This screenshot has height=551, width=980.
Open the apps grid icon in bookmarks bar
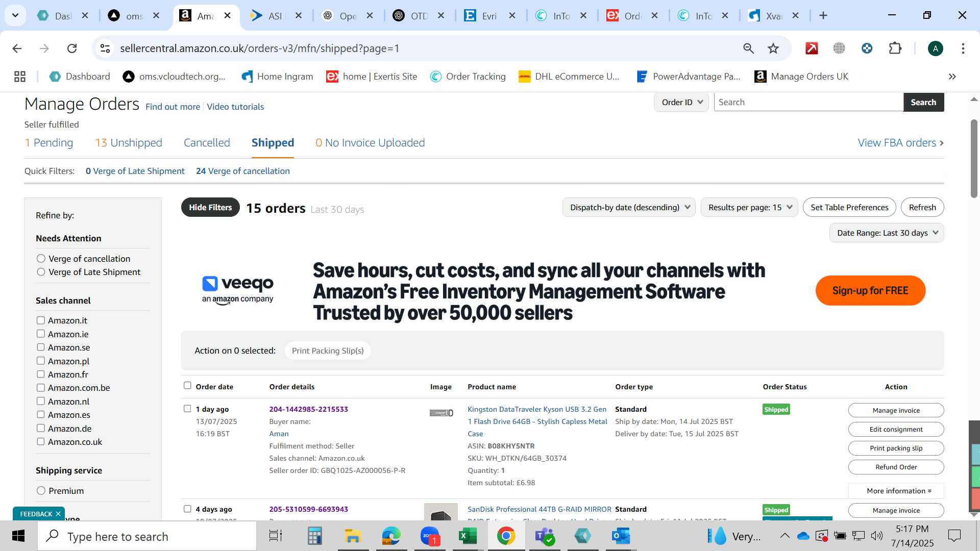pos(20,77)
